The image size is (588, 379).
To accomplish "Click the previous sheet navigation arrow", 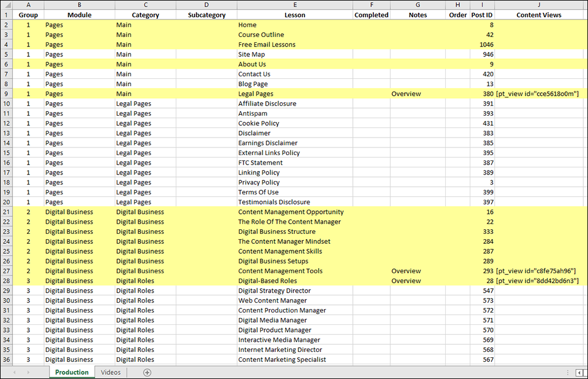I will click(14, 373).
